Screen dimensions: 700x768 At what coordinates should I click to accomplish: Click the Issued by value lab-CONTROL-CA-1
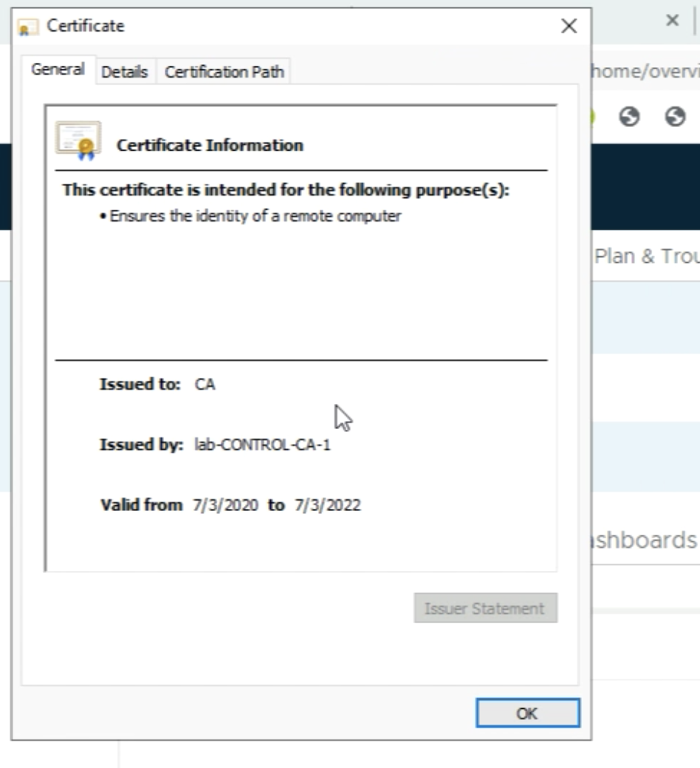(x=262, y=445)
